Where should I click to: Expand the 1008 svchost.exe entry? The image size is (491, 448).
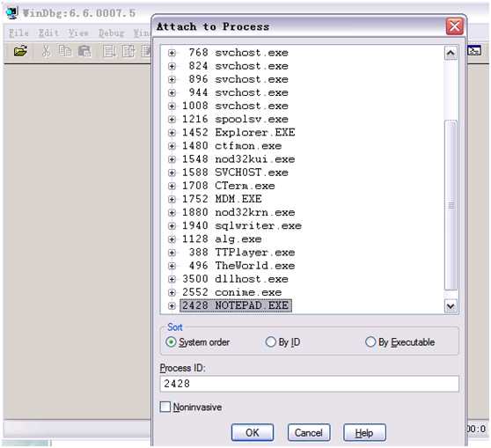(x=172, y=106)
